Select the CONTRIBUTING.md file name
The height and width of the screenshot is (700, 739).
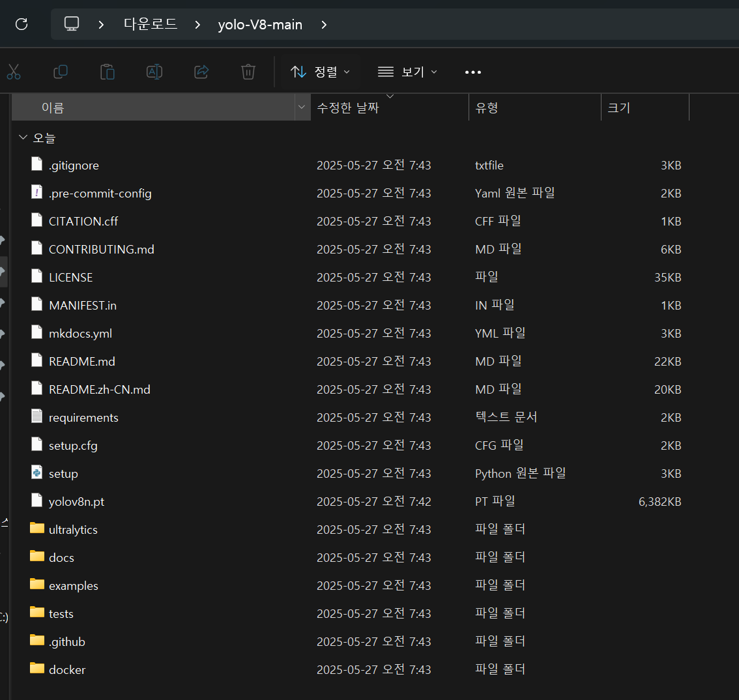click(101, 250)
